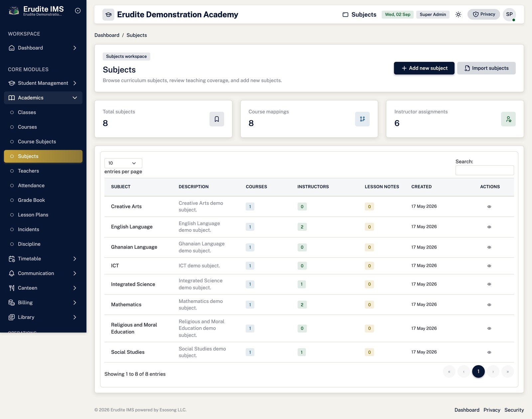View the Ghanaian Language subject eye icon
This screenshot has height=419, width=532.
point(489,247)
